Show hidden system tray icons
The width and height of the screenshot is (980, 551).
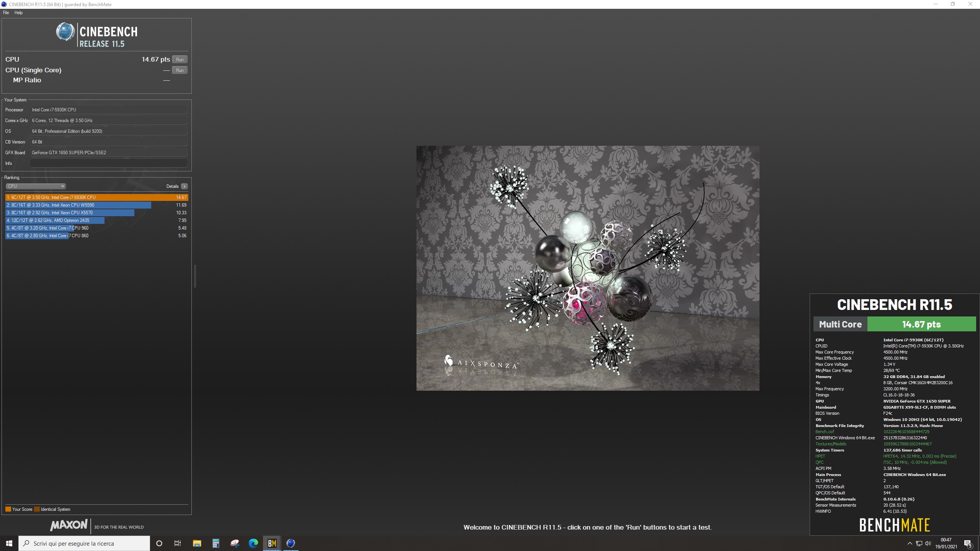pos(910,543)
